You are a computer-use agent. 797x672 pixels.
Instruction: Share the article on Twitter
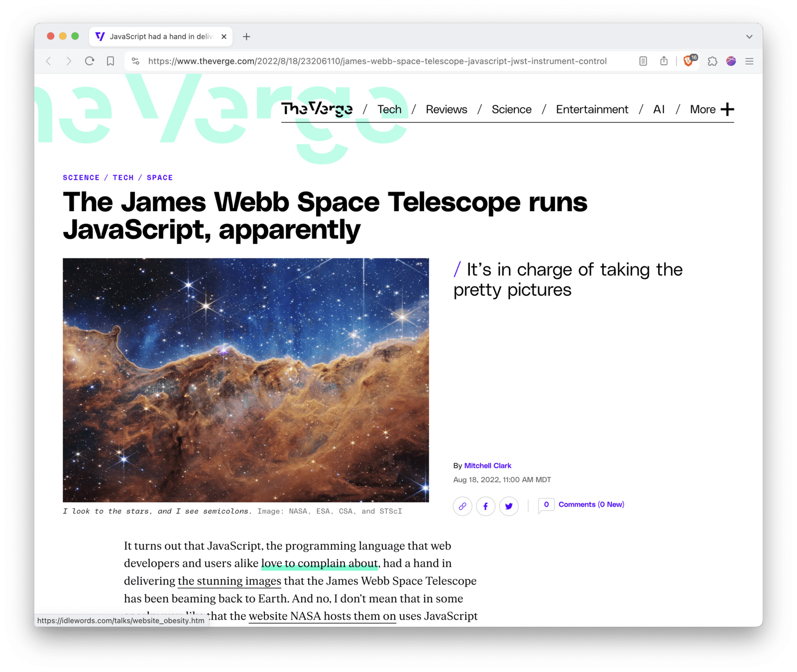(509, 506)
